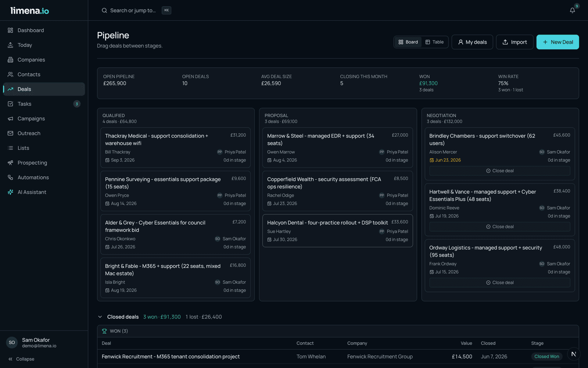The width and height of the screenshot is (588, 368).
Task: Click the round N badge at bottom right
Action: click(574, 354)
